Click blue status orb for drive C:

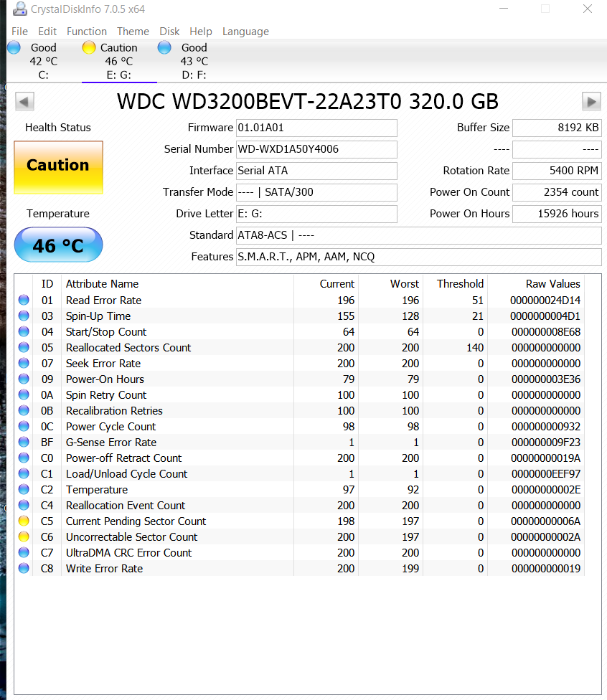tap(14, 47)
